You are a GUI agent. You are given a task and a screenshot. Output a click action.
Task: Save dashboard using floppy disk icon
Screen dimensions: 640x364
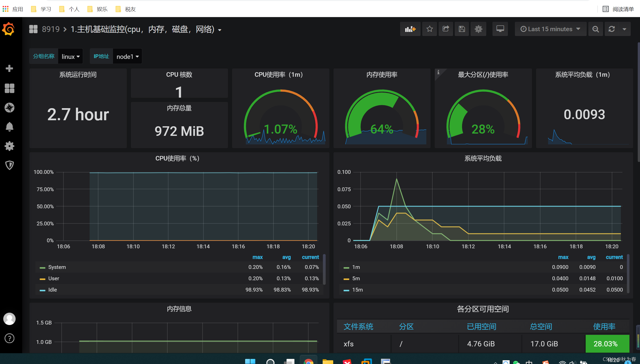pyautogui.click(x=462, y=29)
